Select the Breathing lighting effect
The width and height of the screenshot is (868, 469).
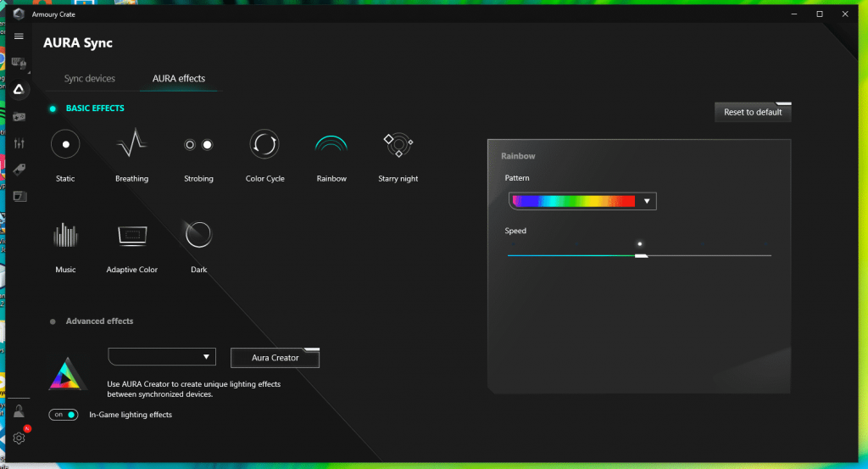click(131, 155)
